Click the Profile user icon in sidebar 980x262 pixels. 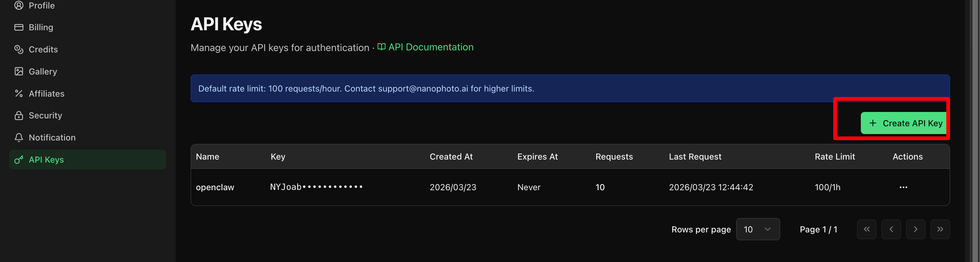pyautogui.click(x=19, y=5)
